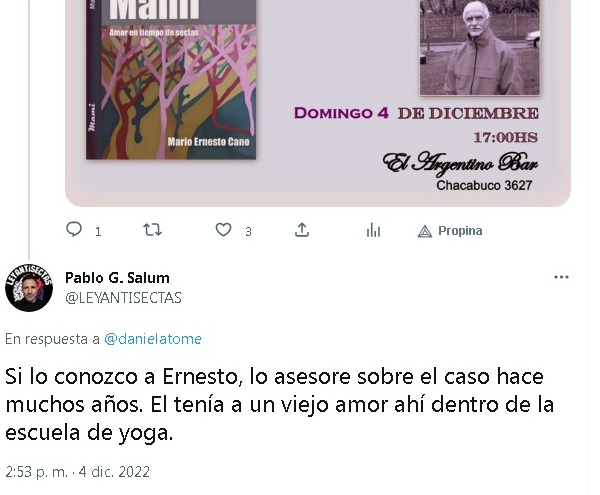
Task: Like the tweet with heart icon
Action: (223, 230)
